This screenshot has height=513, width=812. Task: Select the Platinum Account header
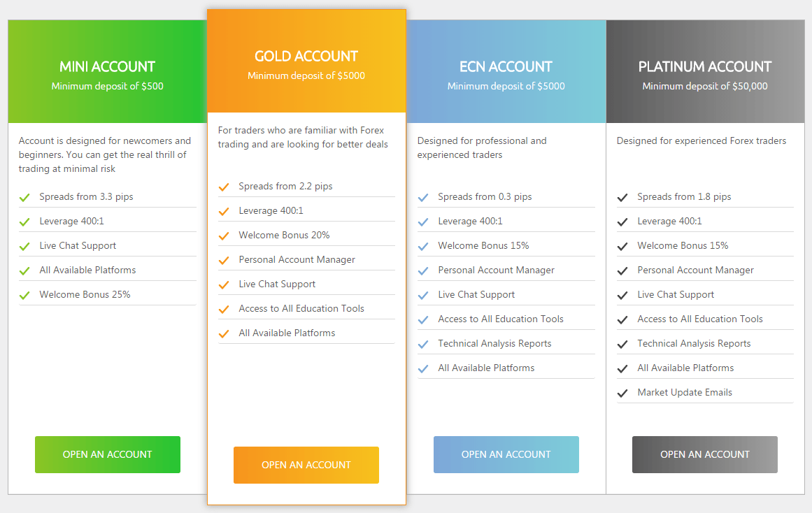tap(704, 66)
